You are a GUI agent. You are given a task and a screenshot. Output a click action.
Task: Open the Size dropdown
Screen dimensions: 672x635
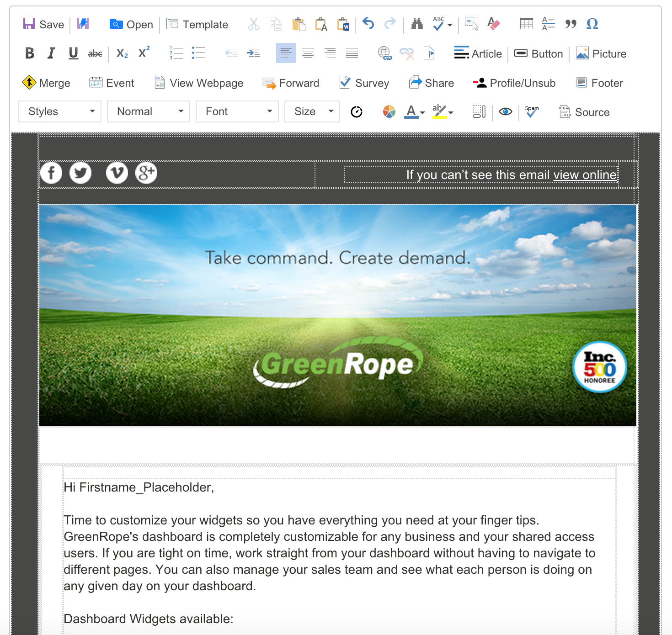coord(312,111)
